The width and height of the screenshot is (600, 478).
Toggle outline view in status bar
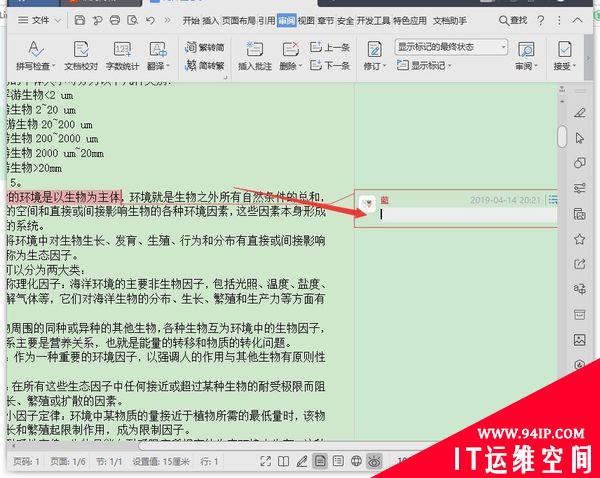coord(338,461)
